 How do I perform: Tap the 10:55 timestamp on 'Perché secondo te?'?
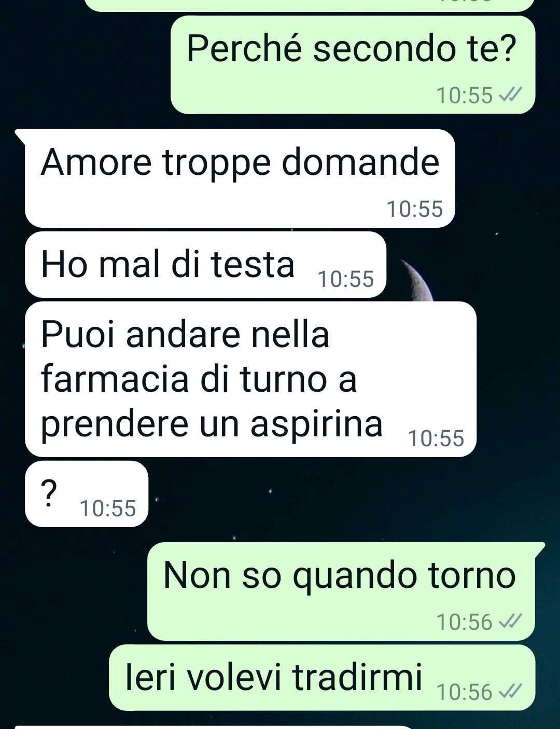(x=465, y=95)
